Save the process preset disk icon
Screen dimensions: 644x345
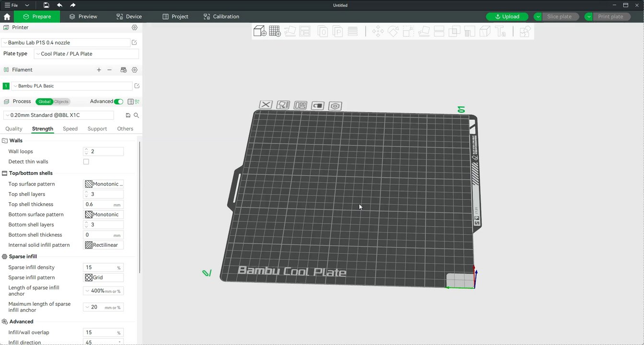coord(128,115)
